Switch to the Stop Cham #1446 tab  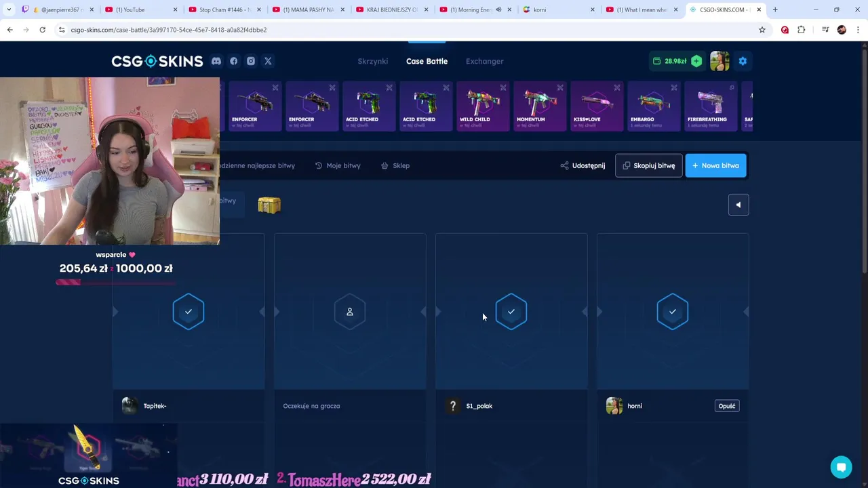click(224, 9)
